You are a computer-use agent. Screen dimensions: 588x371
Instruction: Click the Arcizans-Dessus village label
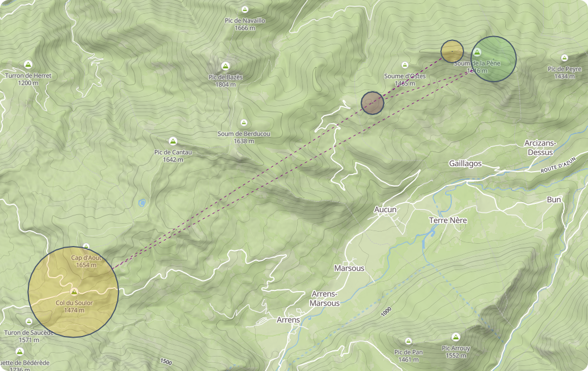pos(540,148)
